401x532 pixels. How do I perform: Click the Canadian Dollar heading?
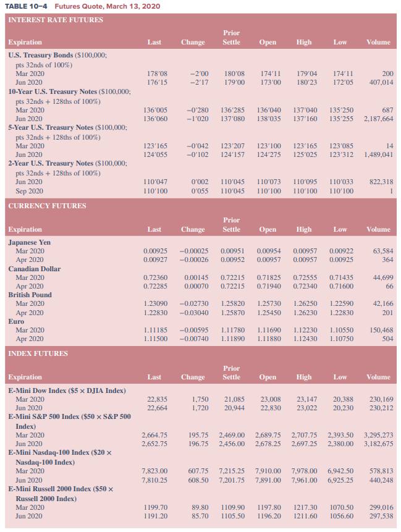click(35, 269)
